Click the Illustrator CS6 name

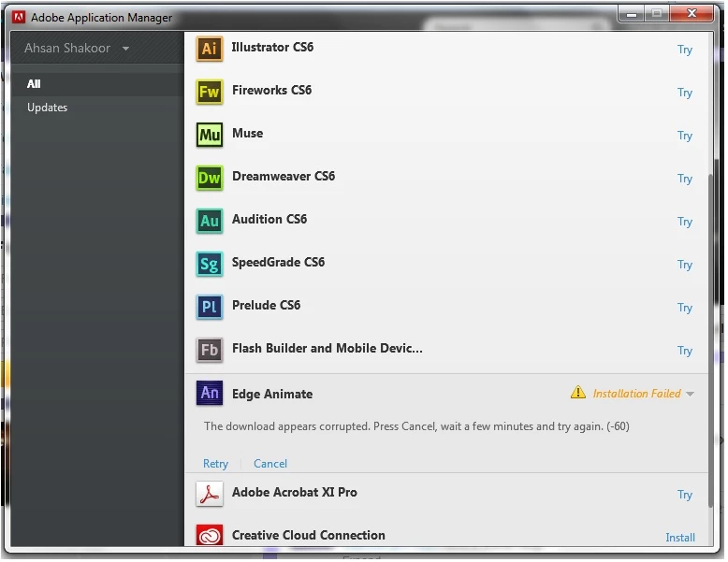[272, 48]
